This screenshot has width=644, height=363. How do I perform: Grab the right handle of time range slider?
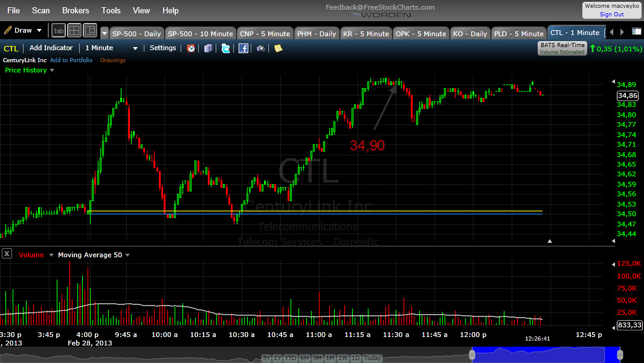pos(620,355)
